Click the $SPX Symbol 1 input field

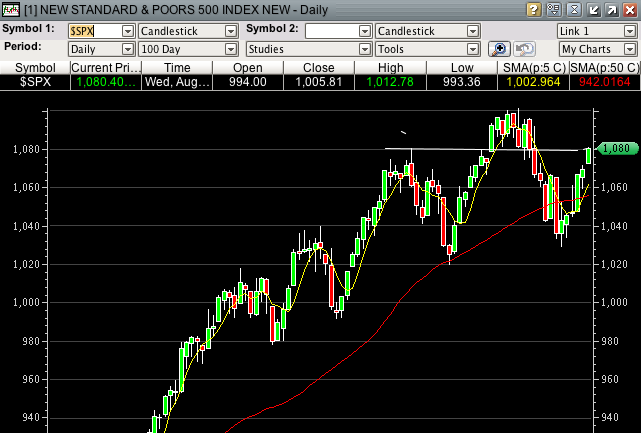93,31
